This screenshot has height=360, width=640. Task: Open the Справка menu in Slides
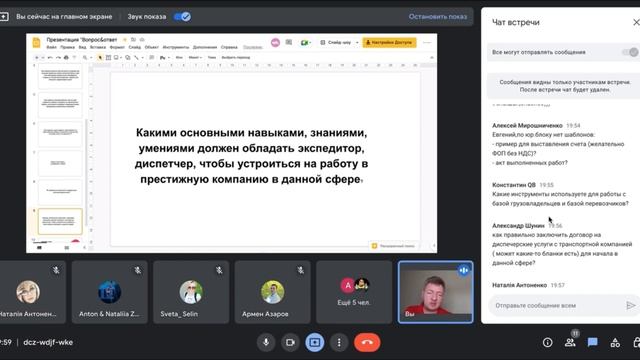tap(229, 47)
